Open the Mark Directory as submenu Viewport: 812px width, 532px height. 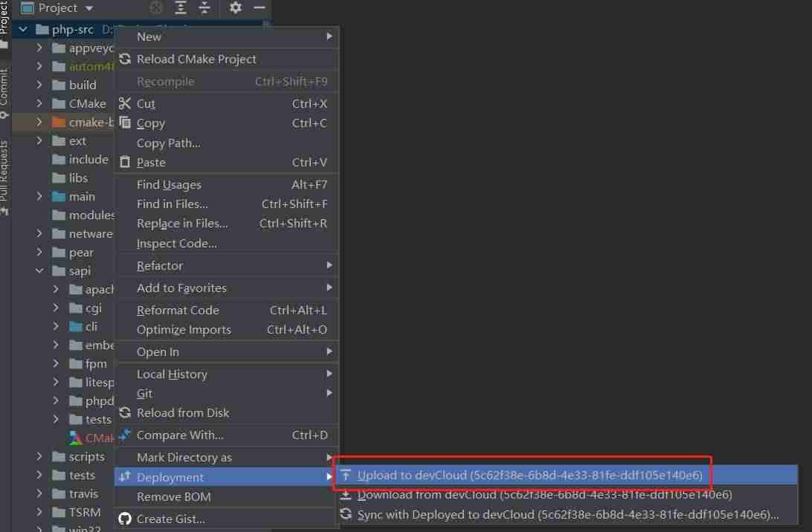(x=226, y=457)
